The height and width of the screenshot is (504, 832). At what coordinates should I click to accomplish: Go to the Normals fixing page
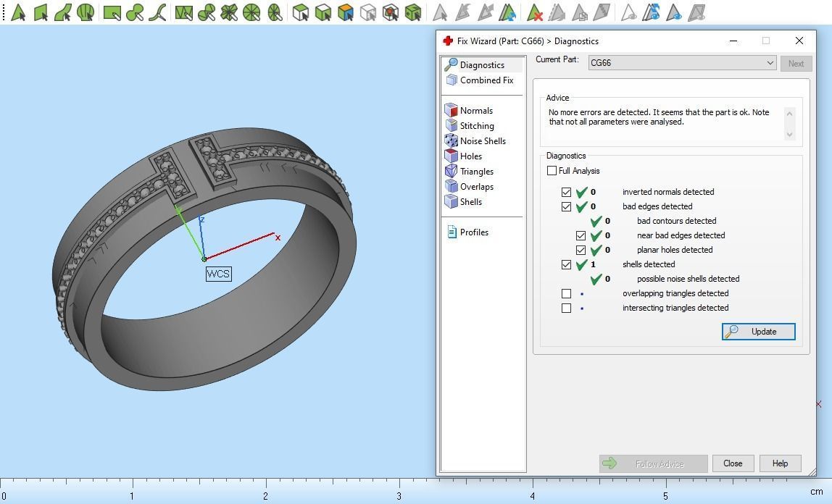coord(469,110)
